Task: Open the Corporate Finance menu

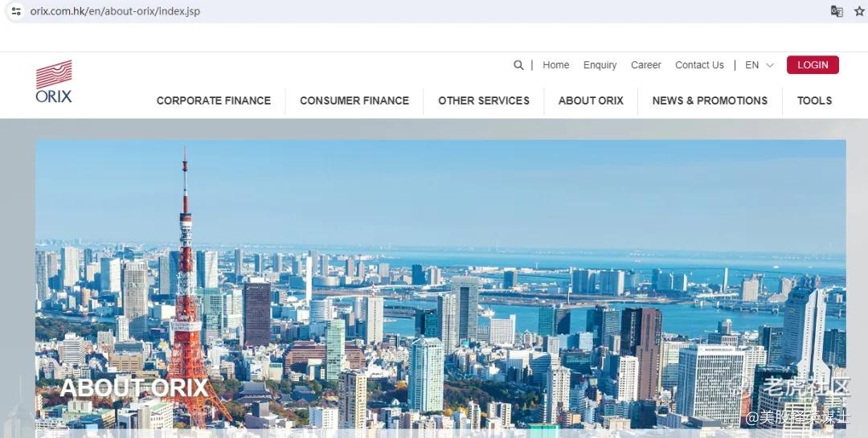Action: [214, 100]
